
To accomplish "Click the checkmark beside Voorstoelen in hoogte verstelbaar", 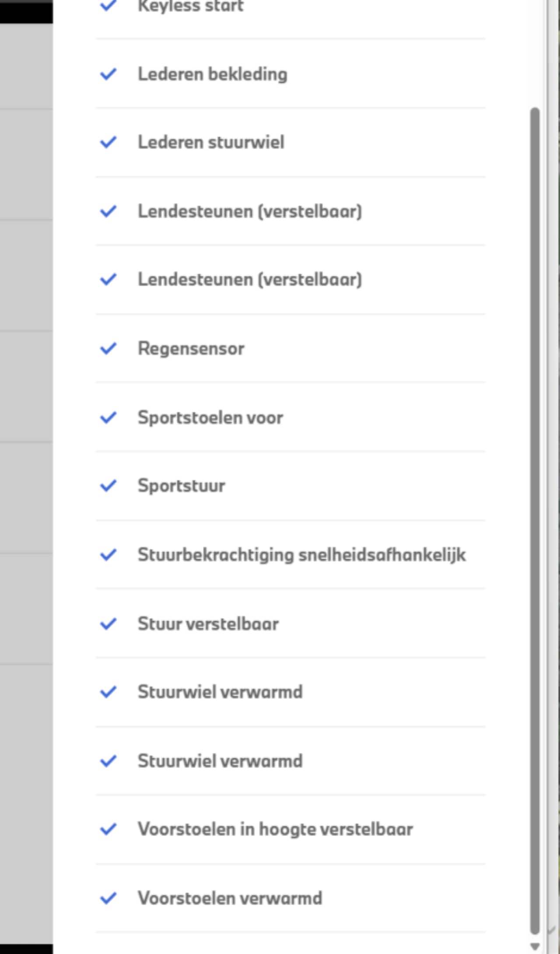I will point(108,829).
